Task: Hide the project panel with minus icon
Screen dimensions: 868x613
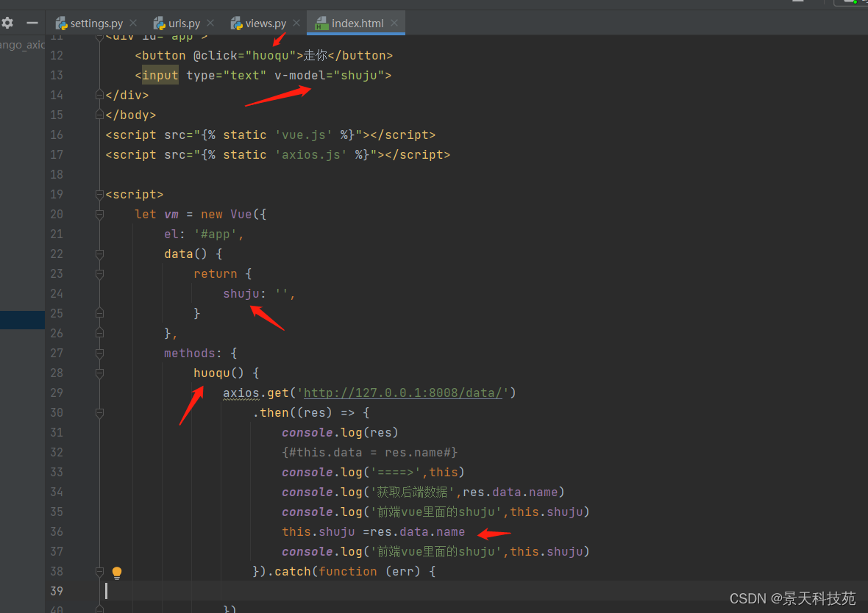Action: pos(32,24)
